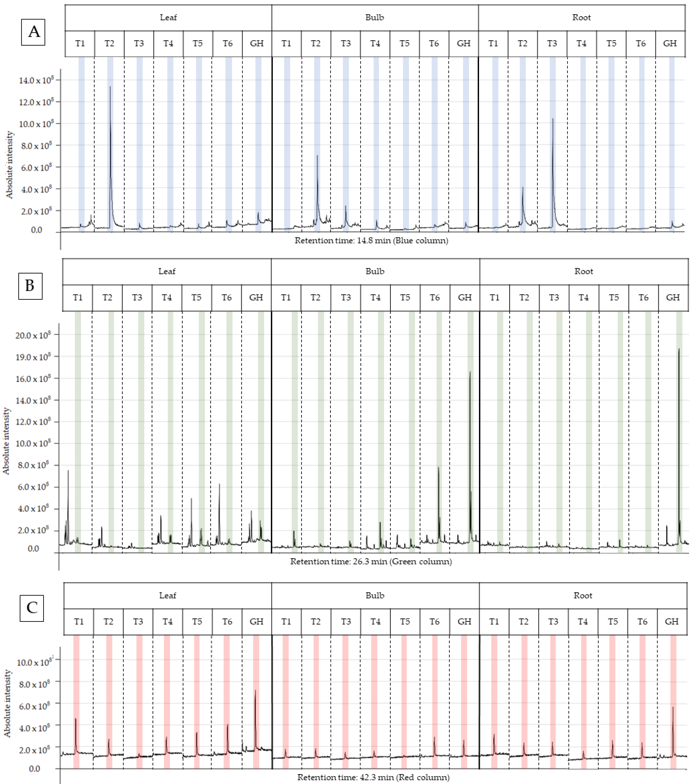693x784 pixels.
Task: Select the Leaf header in panel A
Action: pyautogui.click(x=168, y=18)
